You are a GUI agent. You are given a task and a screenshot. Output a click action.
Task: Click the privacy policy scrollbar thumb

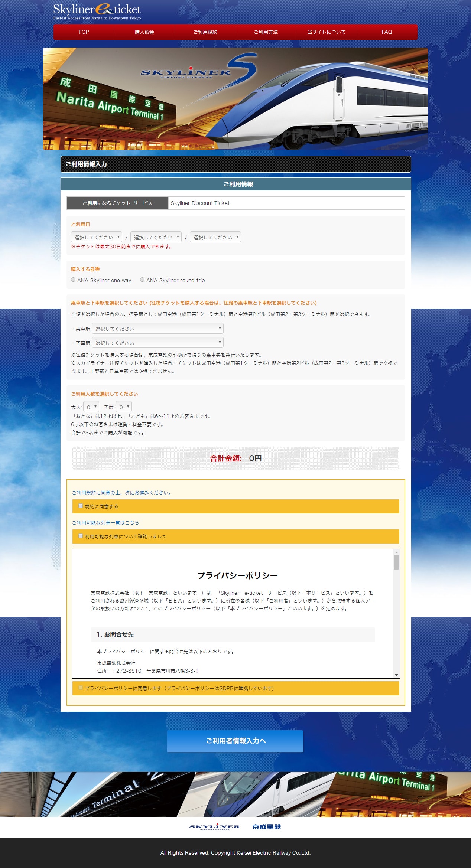point(396,562)
